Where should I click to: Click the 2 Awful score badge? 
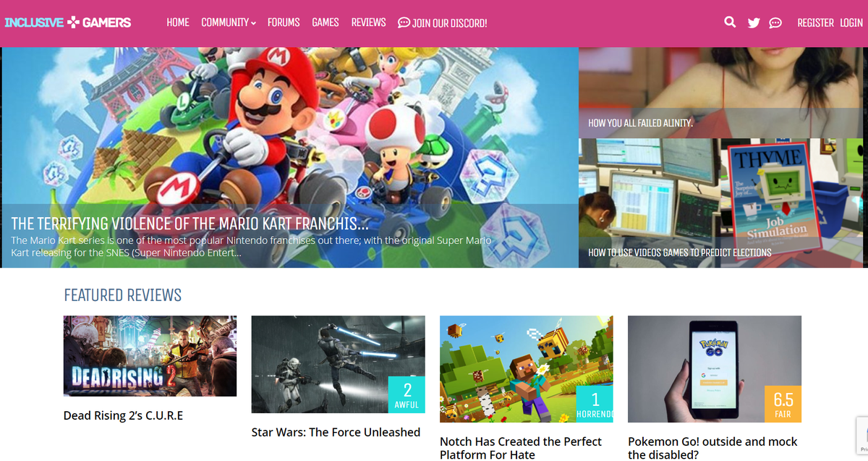pyautogui.click(x=407, y=395)
